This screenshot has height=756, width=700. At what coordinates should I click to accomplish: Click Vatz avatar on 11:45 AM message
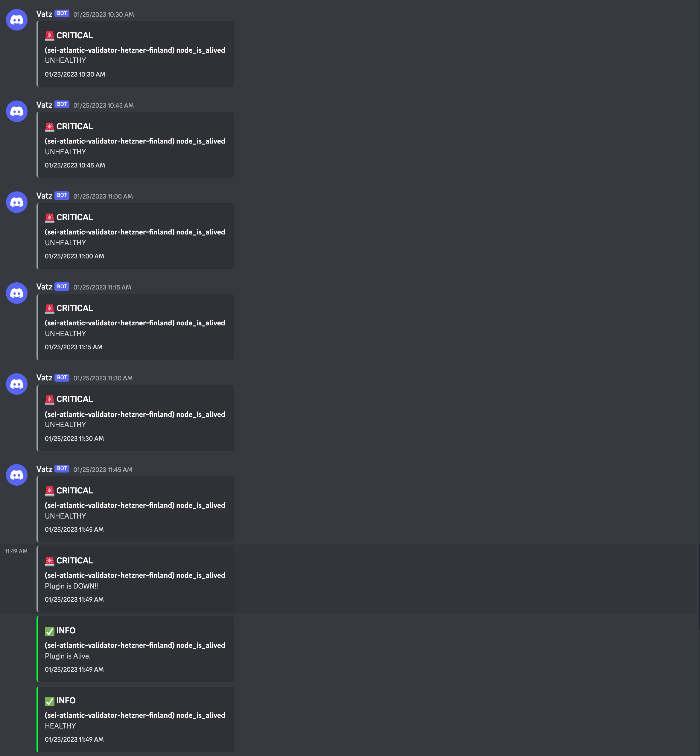[x=17, y=475]
